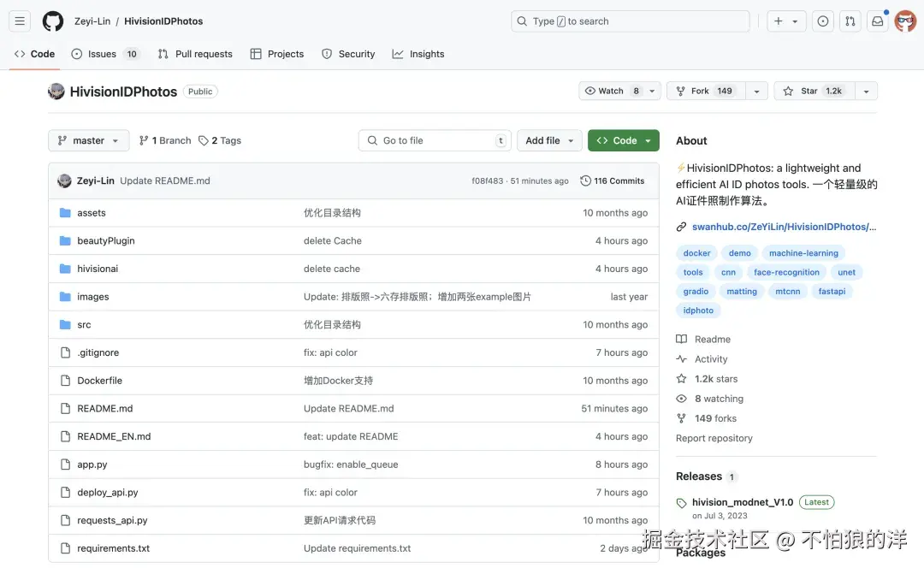
Task: Open the pull requests shortcut icon in header
Action: click(850, 21)
